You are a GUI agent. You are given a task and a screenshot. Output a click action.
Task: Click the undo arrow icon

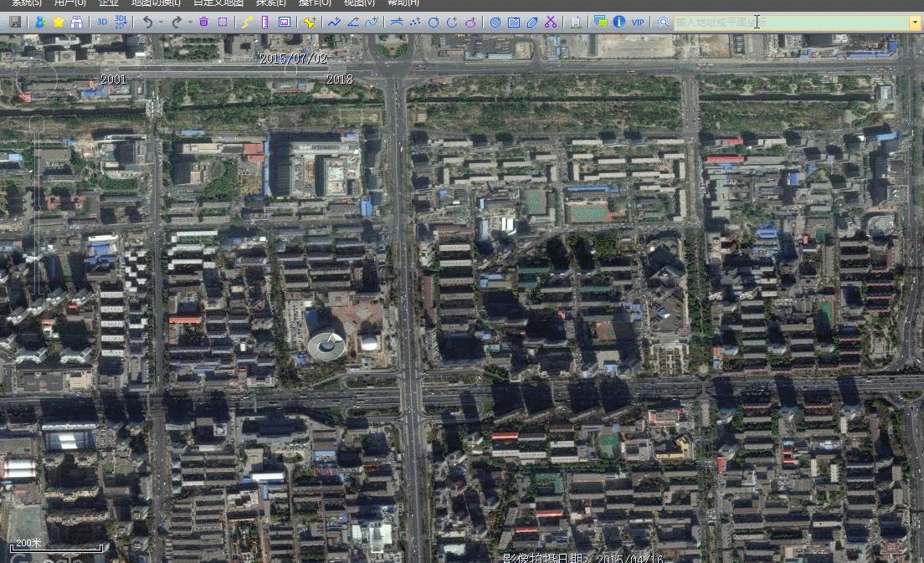tap(147, 23)
